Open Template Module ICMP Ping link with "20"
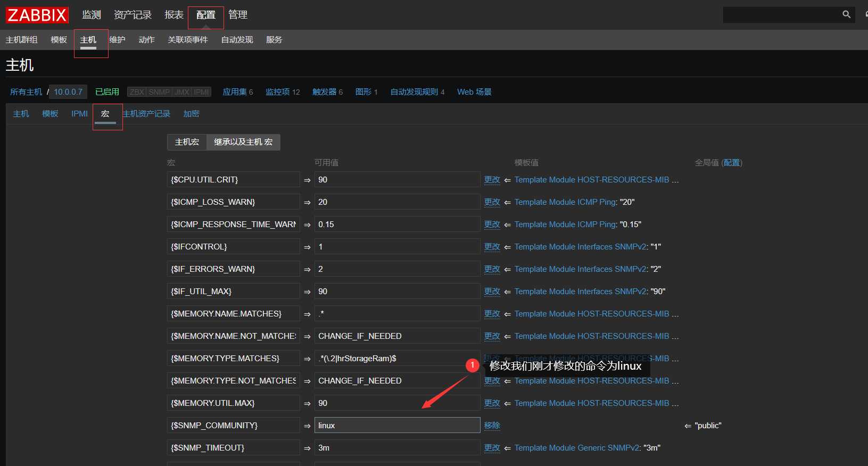Image resolution: width=868 pixels, height=466 pixels. pyautogui.click(x=565, y=202)
